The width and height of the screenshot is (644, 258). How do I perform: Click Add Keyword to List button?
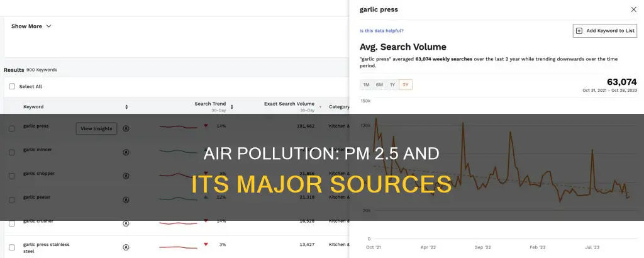(x=605, y=31)
